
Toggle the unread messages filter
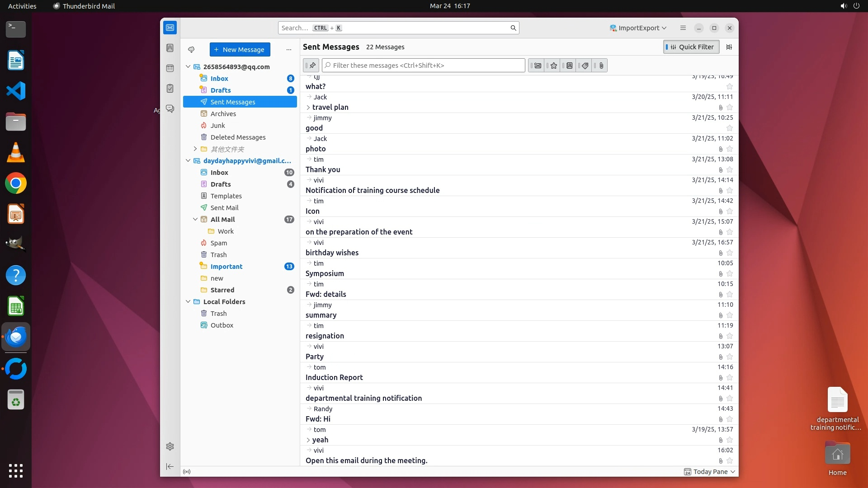[537, 66]
